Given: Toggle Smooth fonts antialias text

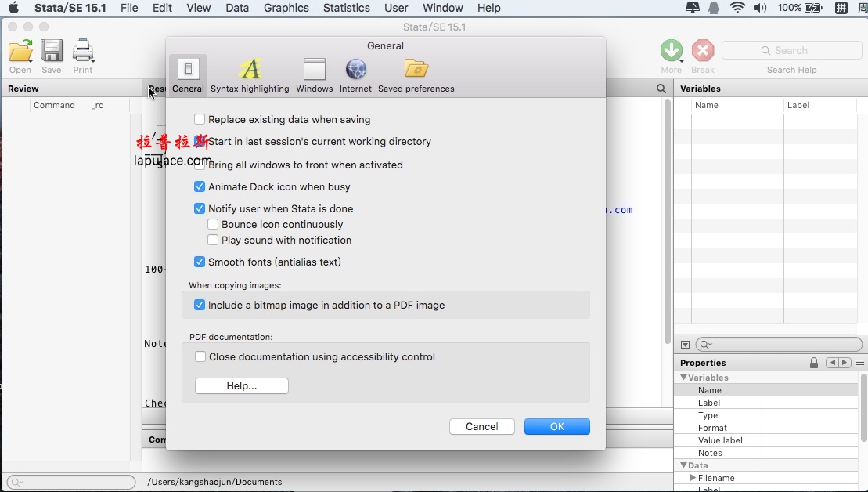Looking at the screenshot, I should (x=200, y=262).
